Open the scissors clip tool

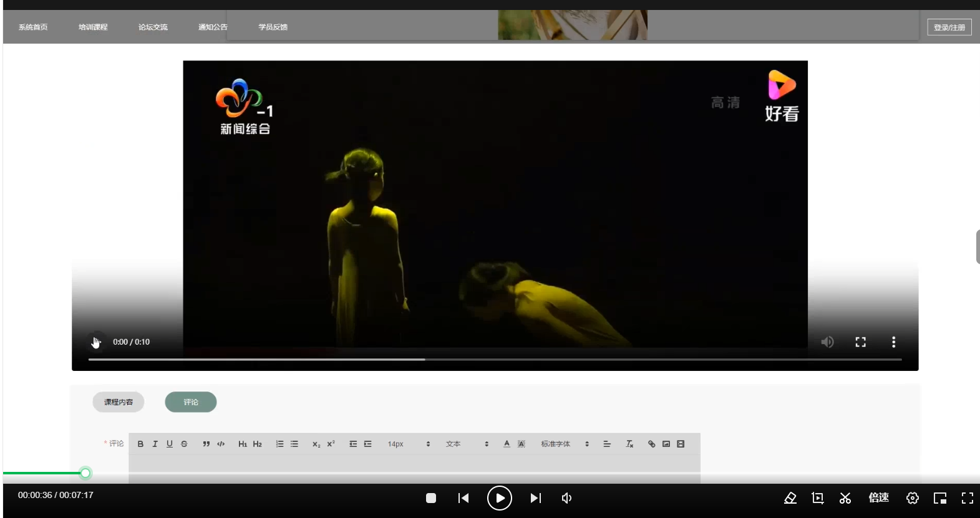point(845,498)
